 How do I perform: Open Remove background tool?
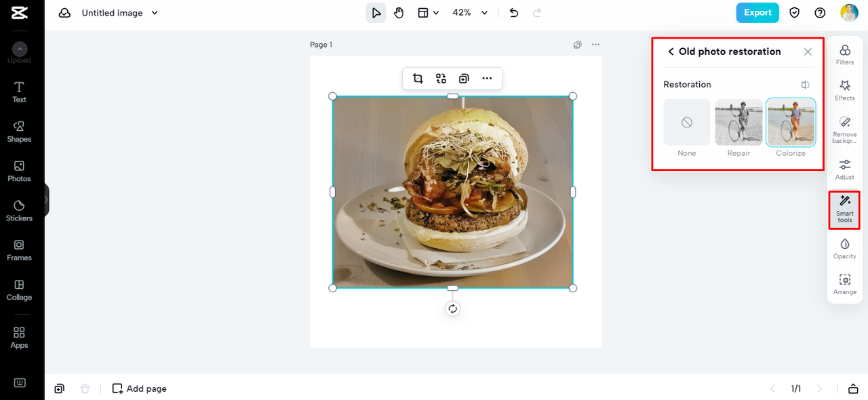tap(845, 129)
